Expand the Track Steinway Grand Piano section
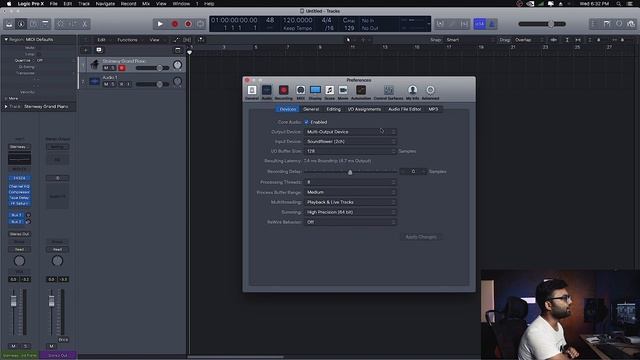Image resolution: width=640 pixels, height=360 pixels. 6,107
